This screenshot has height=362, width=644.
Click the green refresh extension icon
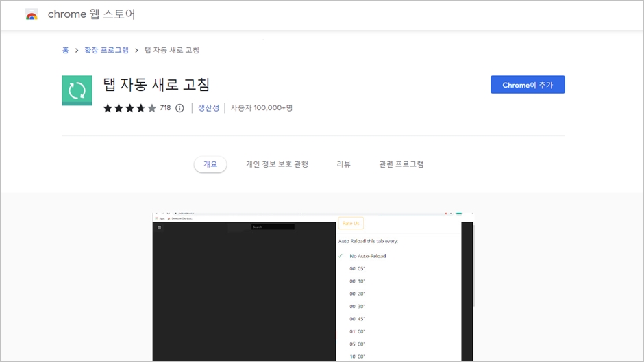77,90
